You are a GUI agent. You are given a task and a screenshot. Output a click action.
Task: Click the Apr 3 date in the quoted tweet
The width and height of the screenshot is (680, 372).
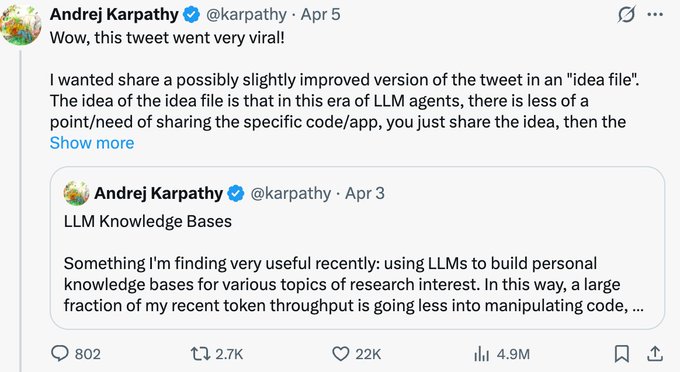(x=365, y=193)
